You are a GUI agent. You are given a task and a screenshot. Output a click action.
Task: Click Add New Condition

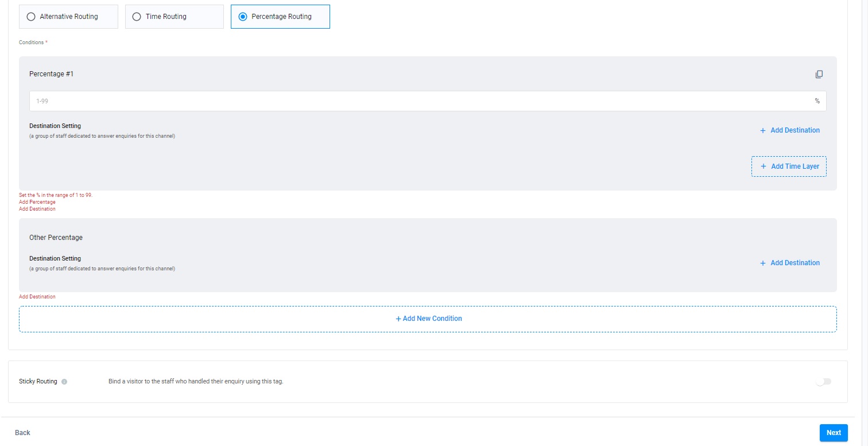click(428, 319)
